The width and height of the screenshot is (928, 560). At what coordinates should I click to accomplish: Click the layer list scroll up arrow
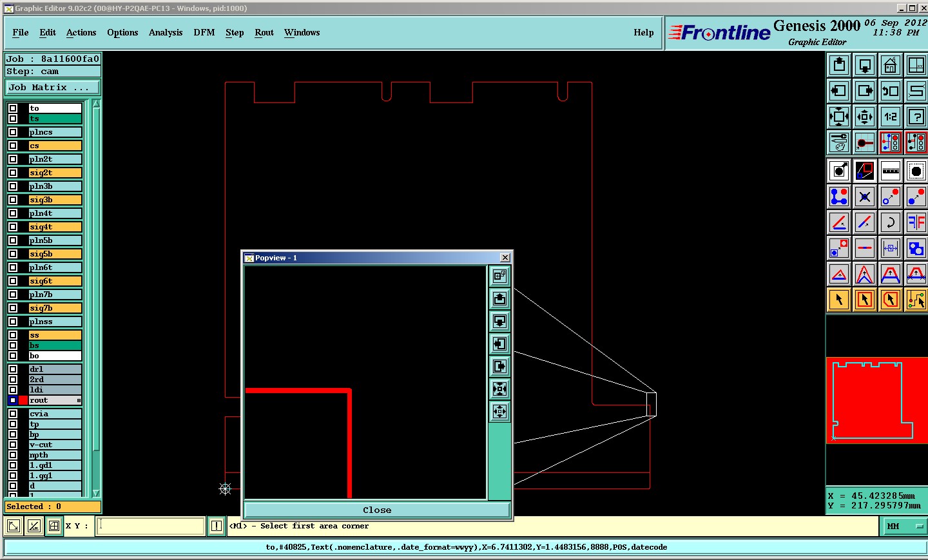96,104
